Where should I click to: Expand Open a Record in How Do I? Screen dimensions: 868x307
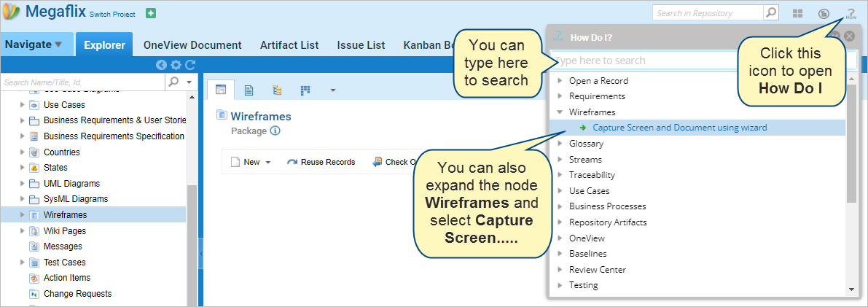[560, 80]
